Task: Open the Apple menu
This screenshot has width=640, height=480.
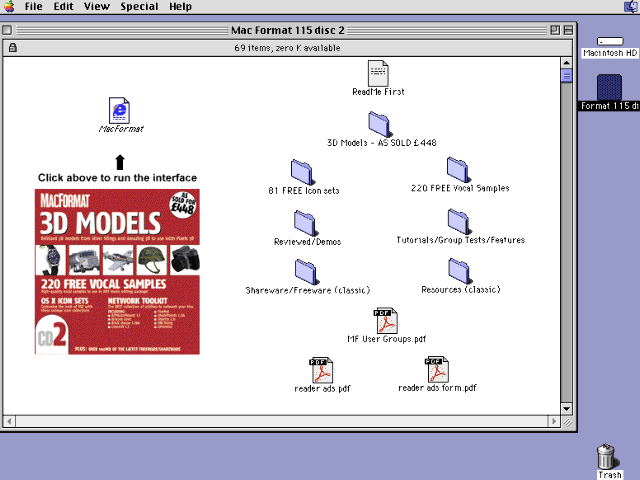Action: [x=9, y=7]
